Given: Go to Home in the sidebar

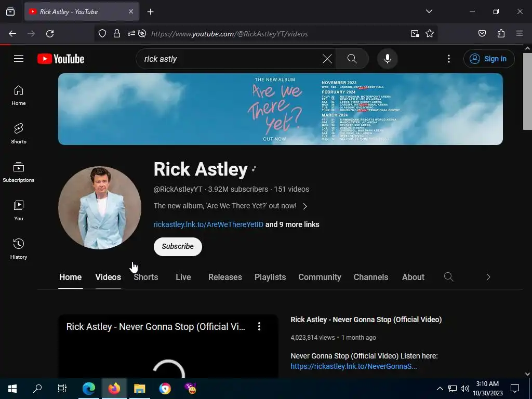Looking at the screenshot, I should pos(19,96).
